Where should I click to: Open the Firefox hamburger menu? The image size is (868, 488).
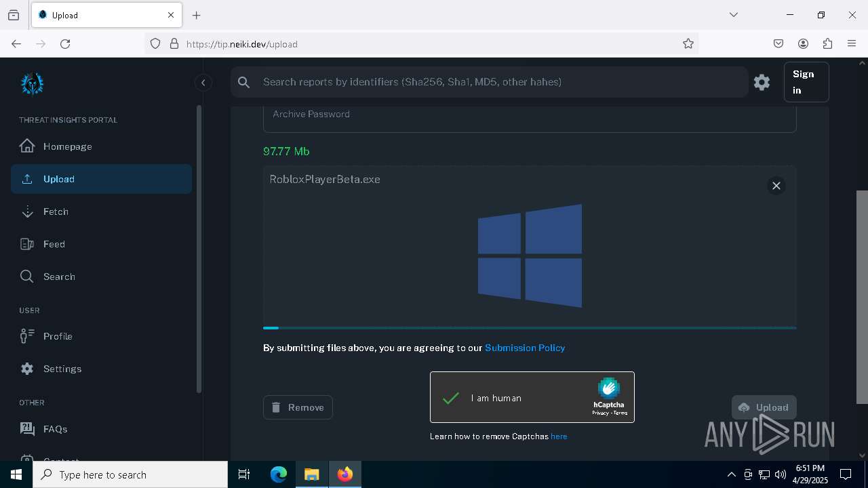852,43
